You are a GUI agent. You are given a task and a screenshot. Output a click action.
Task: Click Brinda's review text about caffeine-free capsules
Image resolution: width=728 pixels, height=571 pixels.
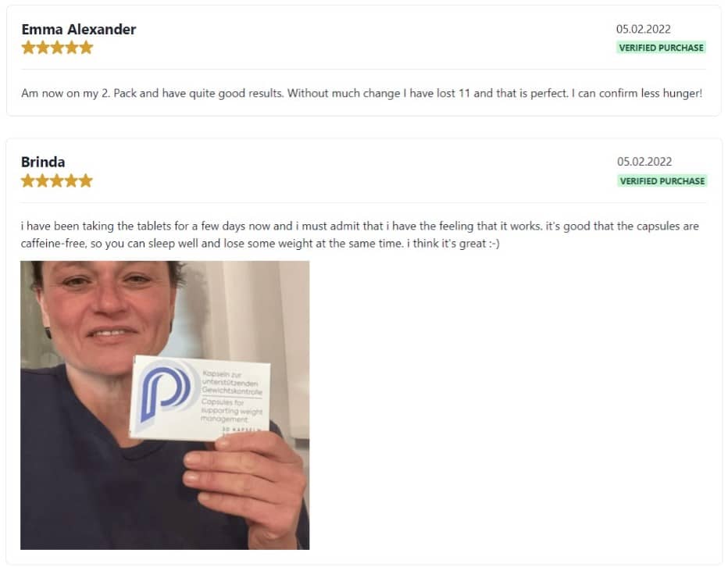click(360, 234)
